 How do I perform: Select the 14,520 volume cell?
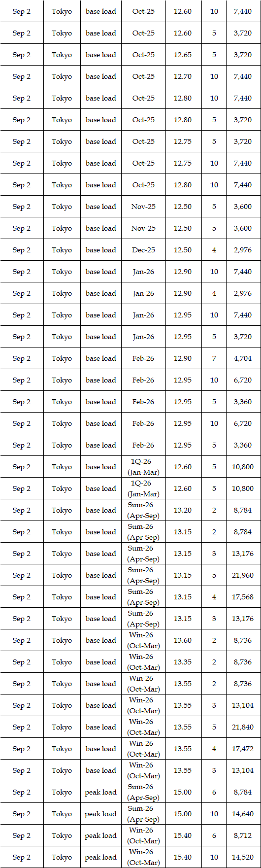243,857
